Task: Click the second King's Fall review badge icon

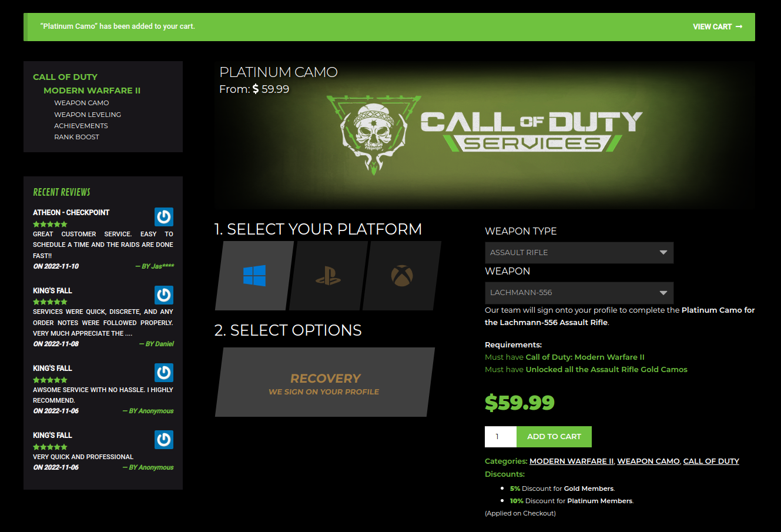Action: pyautogui.click(x=164, y=373)
